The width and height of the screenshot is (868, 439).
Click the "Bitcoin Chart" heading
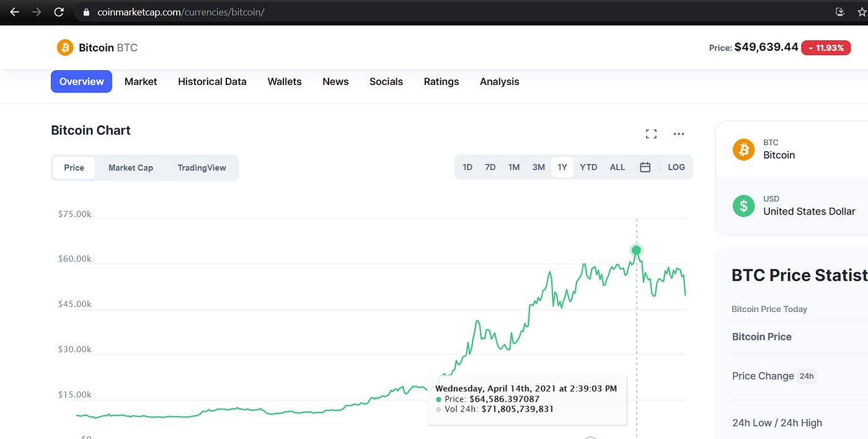pyautogui.click(x=91, y=130)
